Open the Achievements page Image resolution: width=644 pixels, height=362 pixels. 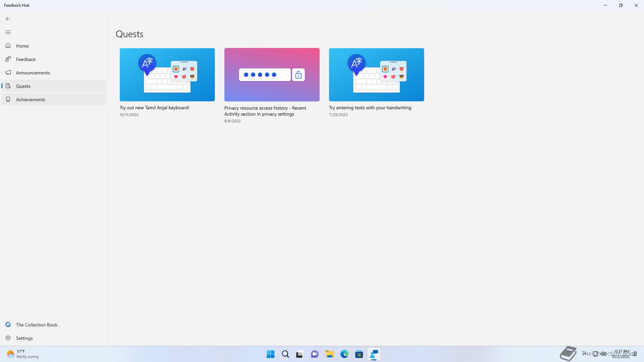[54, 100]
